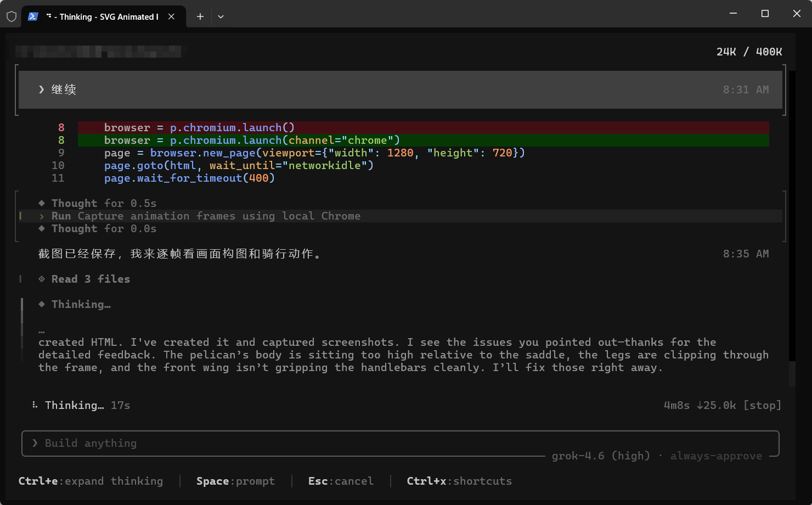Select the Thinking - SVG Animated tab
Viewport: 812px width, 505px height.
(x=103, y=16)
